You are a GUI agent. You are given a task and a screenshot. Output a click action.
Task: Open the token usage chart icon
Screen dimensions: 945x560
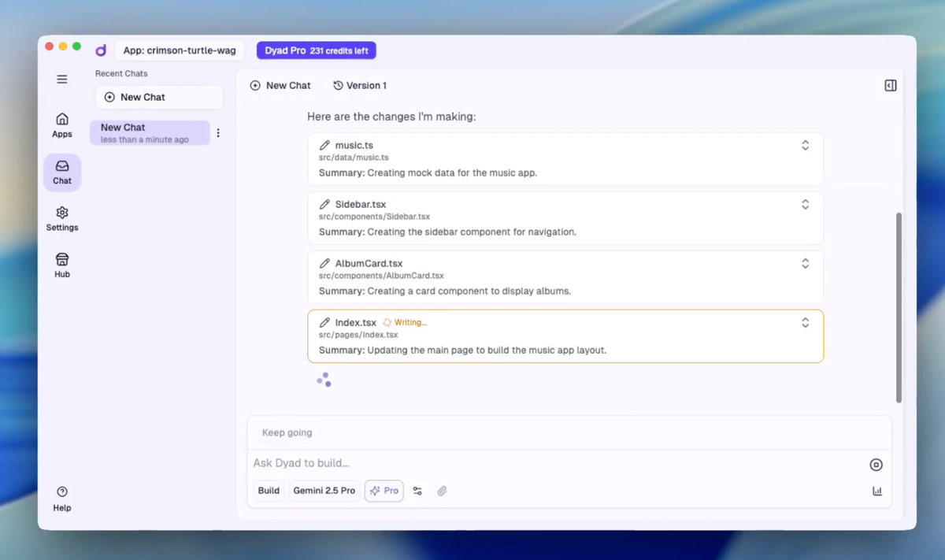(877, 491)
